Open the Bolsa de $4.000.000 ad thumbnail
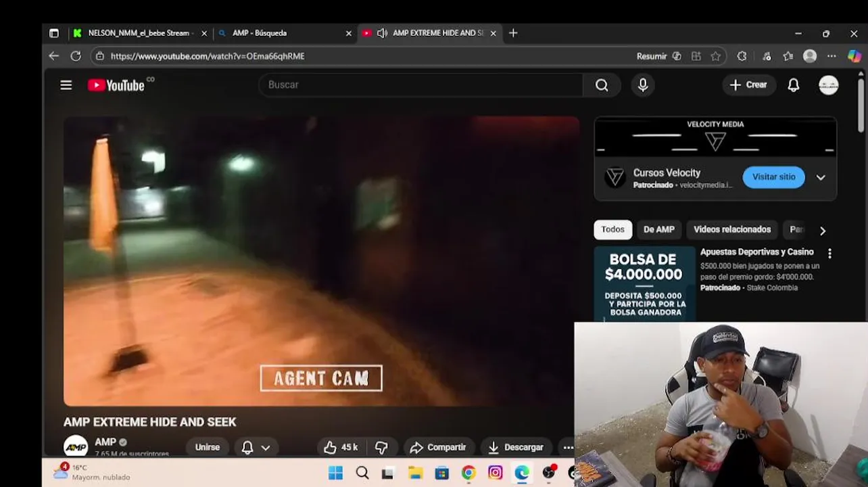 644,285
